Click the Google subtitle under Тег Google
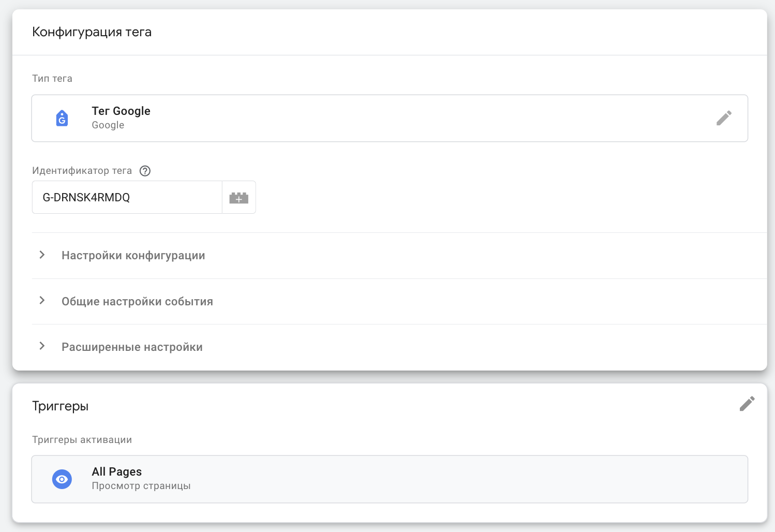 (108, 125)
